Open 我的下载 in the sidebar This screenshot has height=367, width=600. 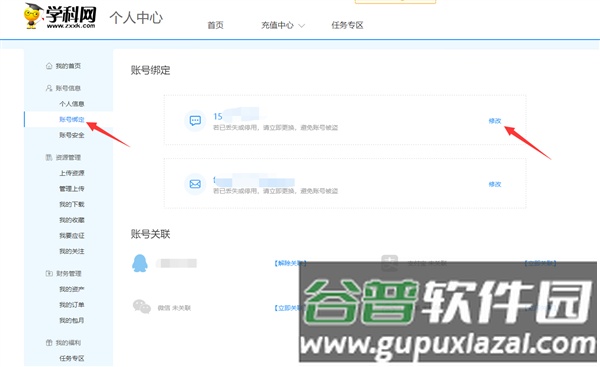pyautogui.click(x=72, y=204)
